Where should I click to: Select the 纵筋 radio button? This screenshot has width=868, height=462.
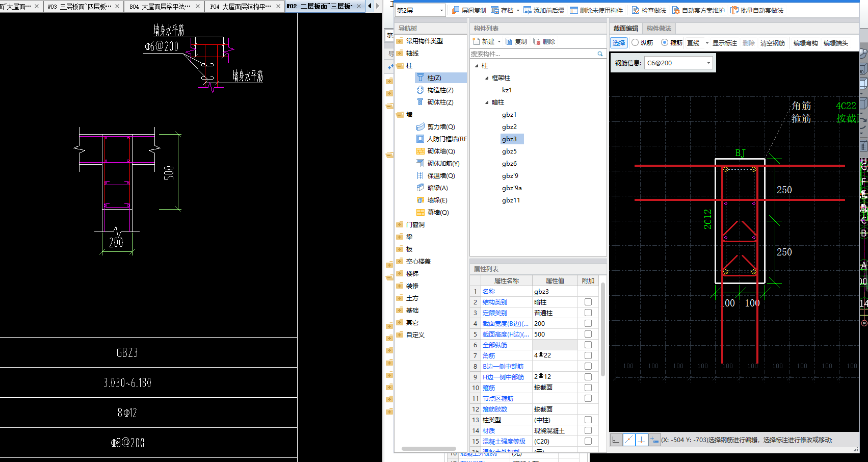pyautogui.click(x=635, y=43)
